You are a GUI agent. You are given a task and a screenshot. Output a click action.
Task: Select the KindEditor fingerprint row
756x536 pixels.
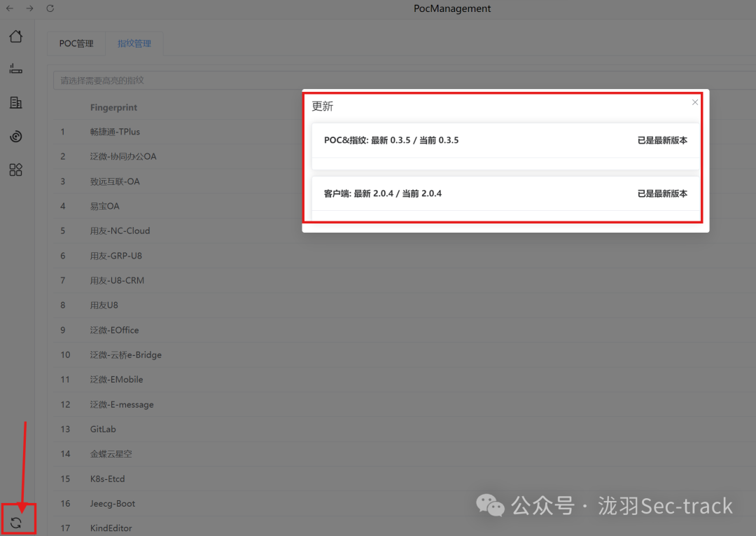(404, 528)
